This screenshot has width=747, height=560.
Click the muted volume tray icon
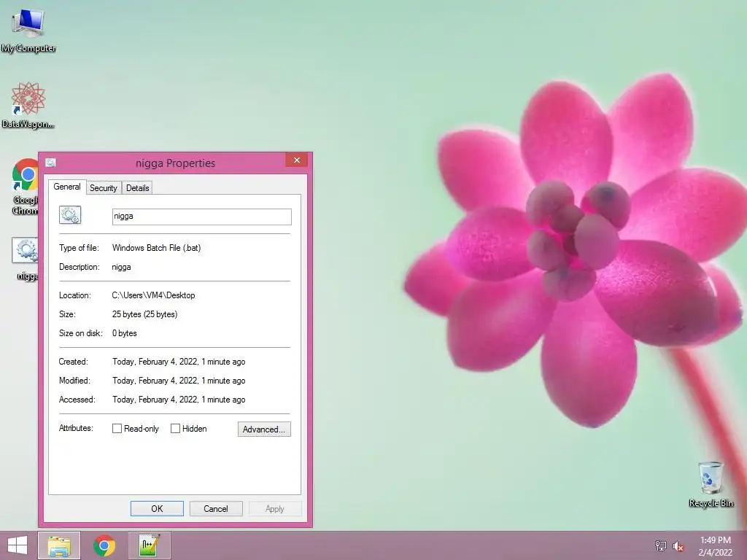[x=678, y=545]
